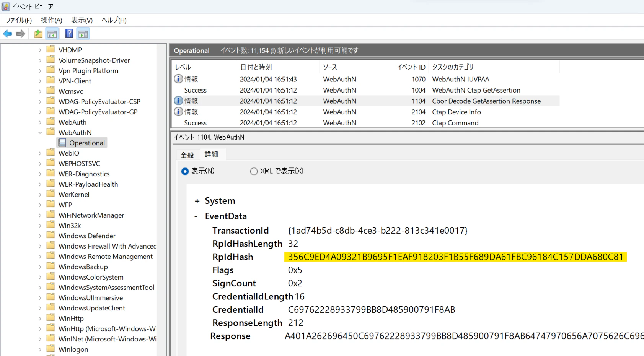
Task: Expand the WindowsBackup tree node
Action: tap(40, 267)
